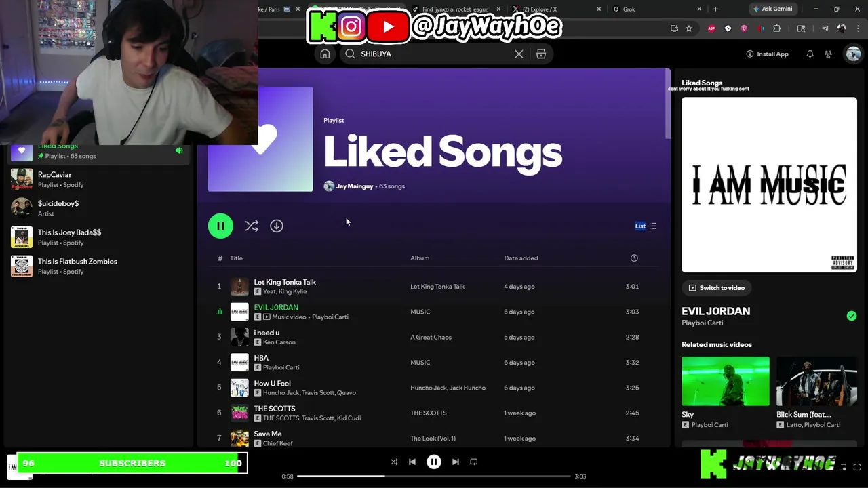The image size is (868, 488).
Task: Sort by Date added column
Action: point(521,258)
